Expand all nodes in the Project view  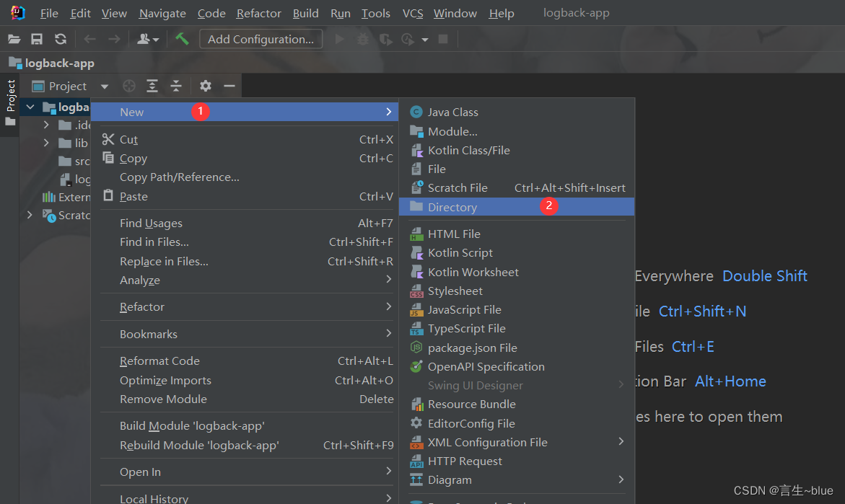[152, 85]
